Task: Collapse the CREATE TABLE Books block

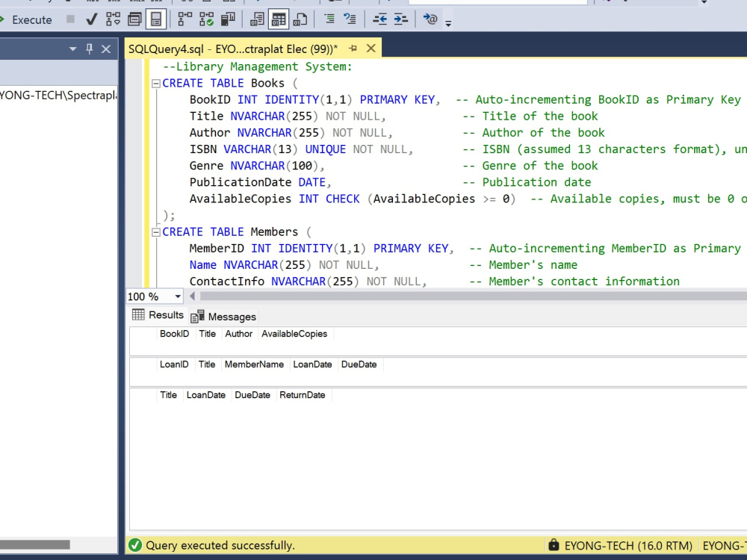Action: [x=156, y=84]
